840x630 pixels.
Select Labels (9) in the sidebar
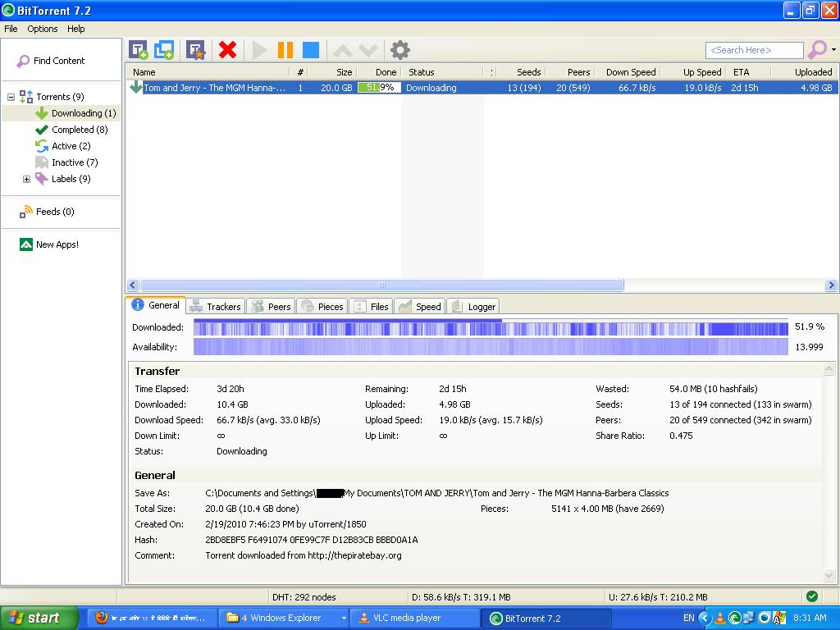(62, 179)
